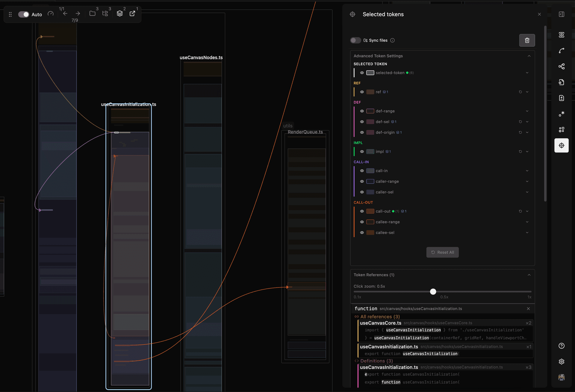Image resolution: width=575 pixels, height=392 pixels.
Task: Collapse Advanced Token Settings section
Action: pyautogui.click(x=529, y=56)
